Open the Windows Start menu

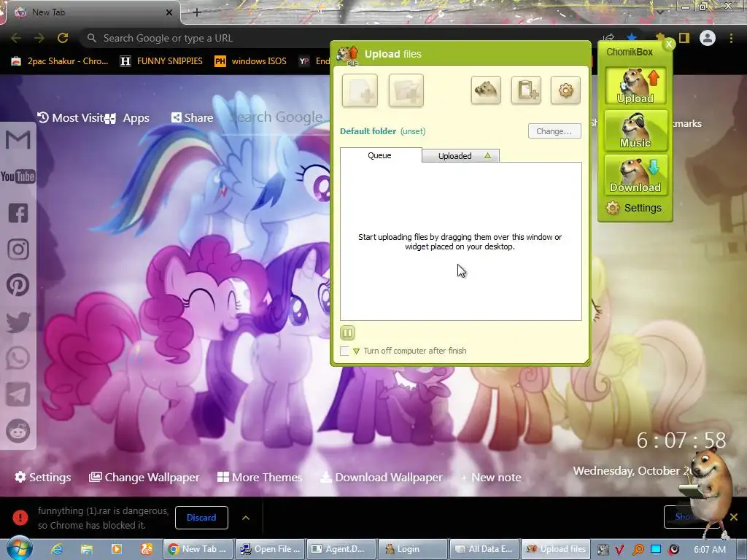tap(19, 548)
